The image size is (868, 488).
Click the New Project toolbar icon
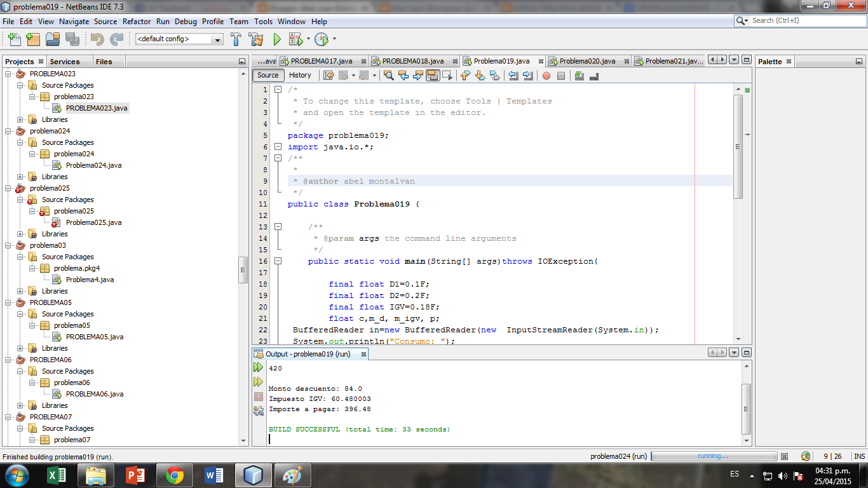pyautogui.click(x=33, y=39)
